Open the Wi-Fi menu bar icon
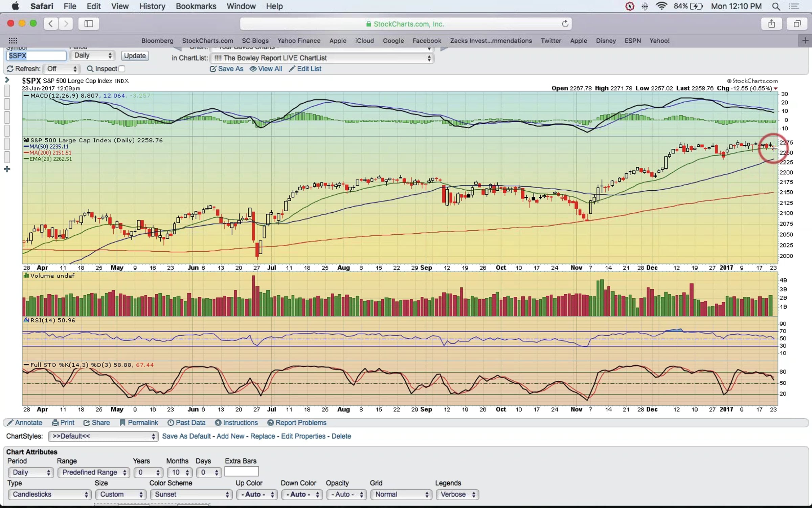The width and height of the screenshot is (812, 508). 661,6
